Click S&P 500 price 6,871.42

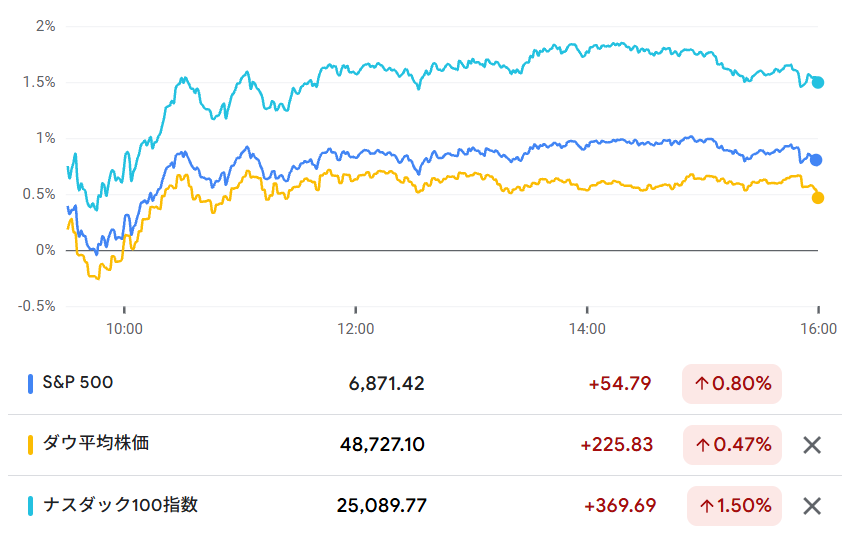click(x=387, y=383)
